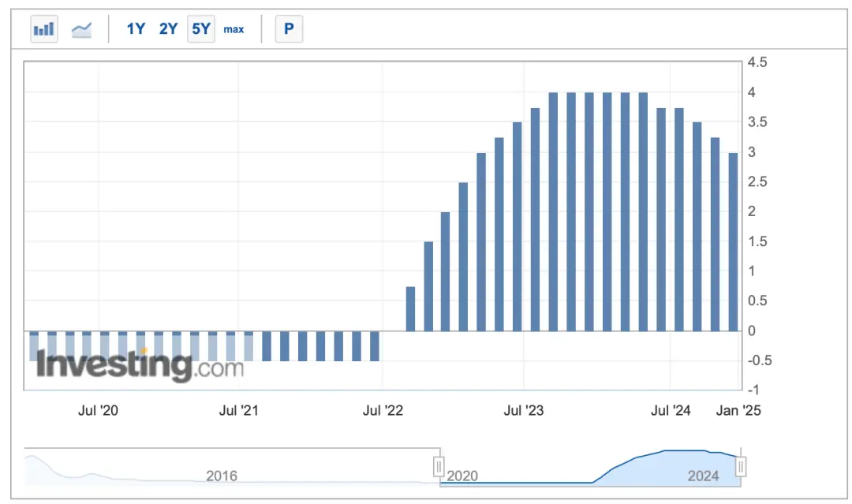Switch to area line chart icon
This screenshot has width=852, height=504.
point(81,28)
